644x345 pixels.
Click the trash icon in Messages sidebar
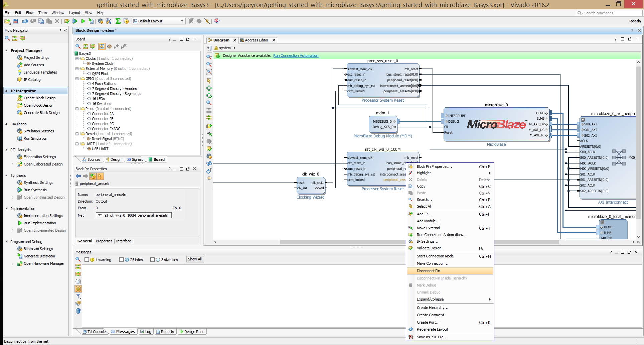78,311
